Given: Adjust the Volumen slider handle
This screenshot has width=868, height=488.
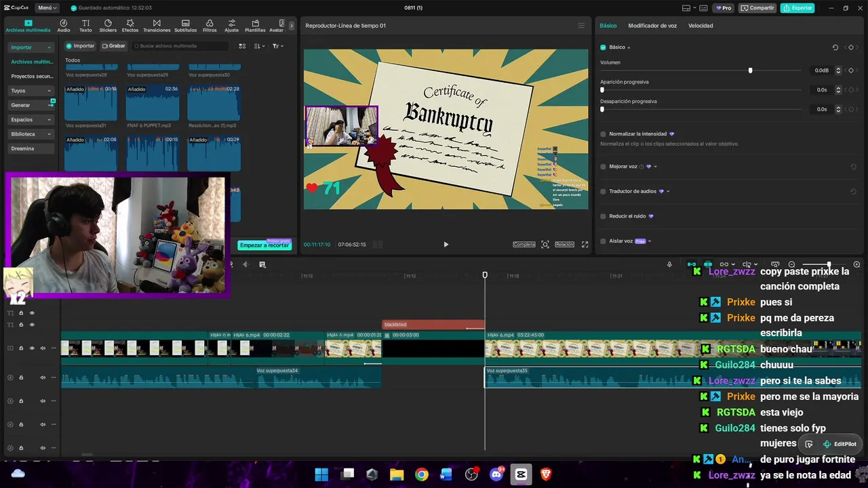Looking at the screenshot, I should click(x=750, y=70).
